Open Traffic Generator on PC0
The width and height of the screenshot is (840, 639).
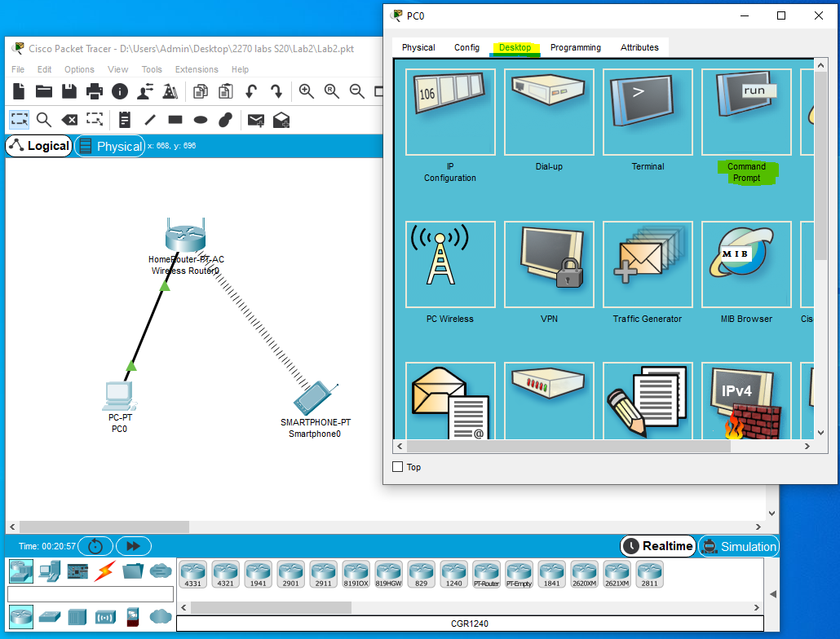[x=647, y=264]
